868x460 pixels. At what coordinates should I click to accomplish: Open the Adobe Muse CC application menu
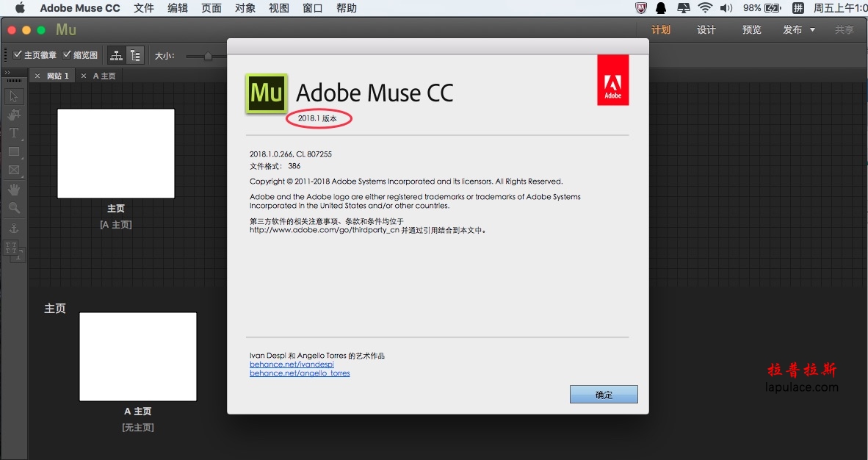point(80,8)
